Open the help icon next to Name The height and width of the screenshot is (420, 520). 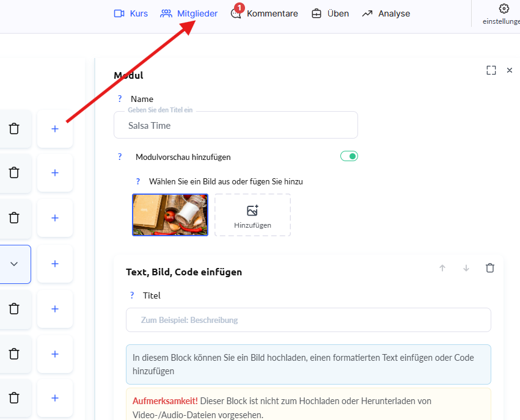coord(120,99)
